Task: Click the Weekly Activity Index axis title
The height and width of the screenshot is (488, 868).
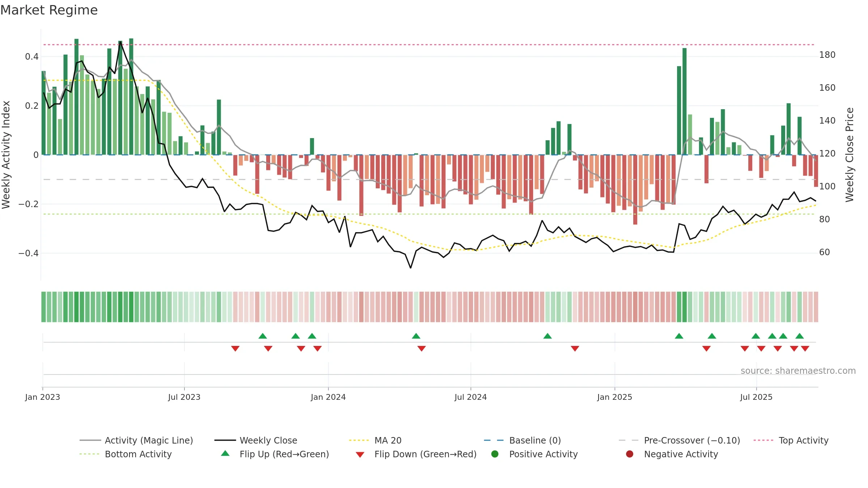Action: tap(6, 155)
